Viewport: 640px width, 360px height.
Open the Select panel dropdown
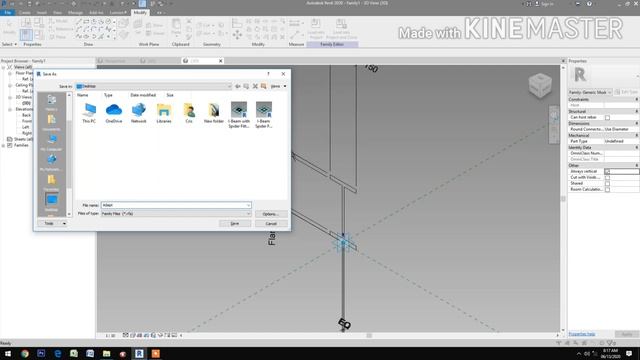coord(9,44)
